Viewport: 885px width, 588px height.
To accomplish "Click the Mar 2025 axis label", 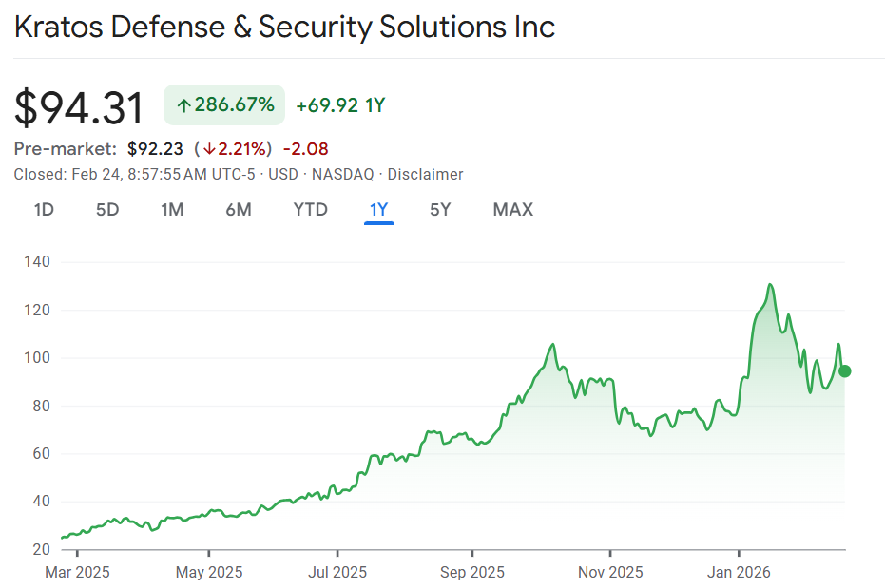I will (x=78, y=572).
